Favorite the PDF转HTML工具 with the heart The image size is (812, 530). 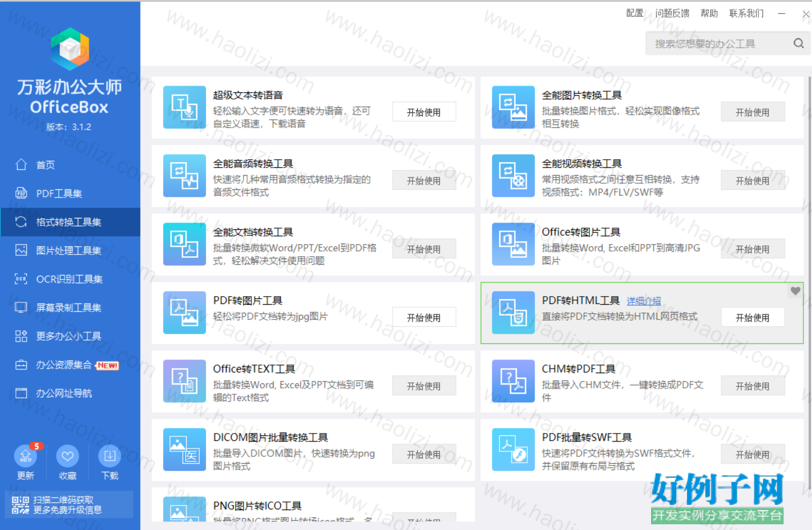[795, 291]
